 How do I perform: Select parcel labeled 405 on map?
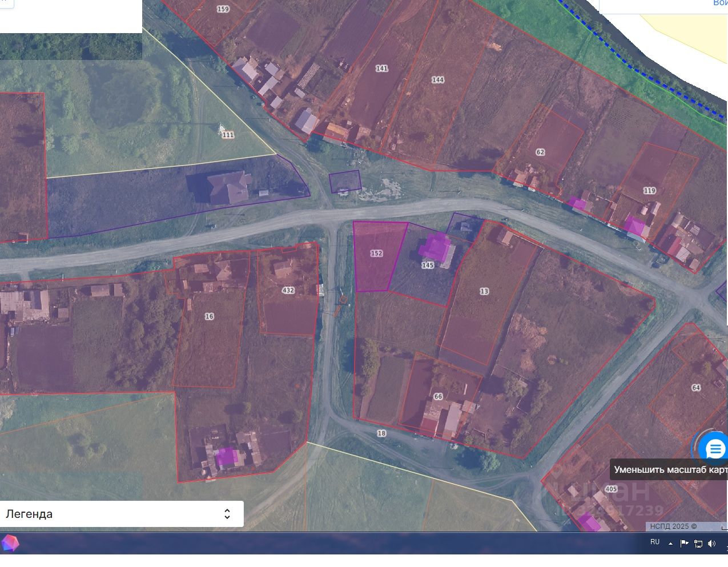tap(611, 489)
